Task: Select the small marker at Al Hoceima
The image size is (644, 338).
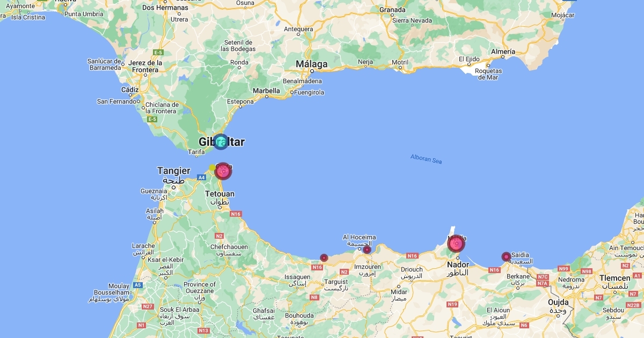Action: tap(367, 249)
